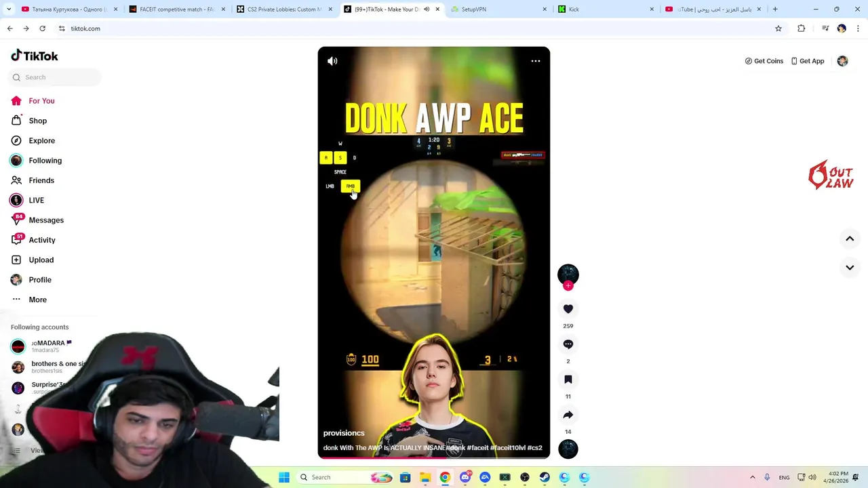868x488 pixels.
Task: Open the Windows Start menu
Action: (x=284, y=477)
